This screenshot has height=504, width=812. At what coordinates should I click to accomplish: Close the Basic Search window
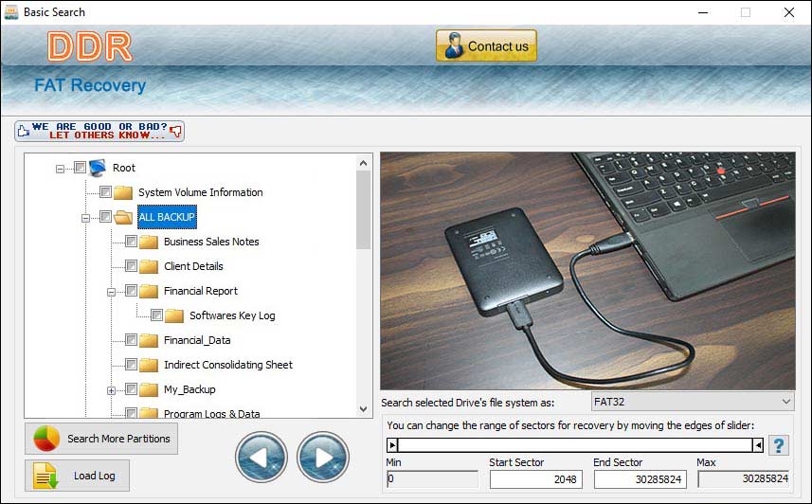788,12
